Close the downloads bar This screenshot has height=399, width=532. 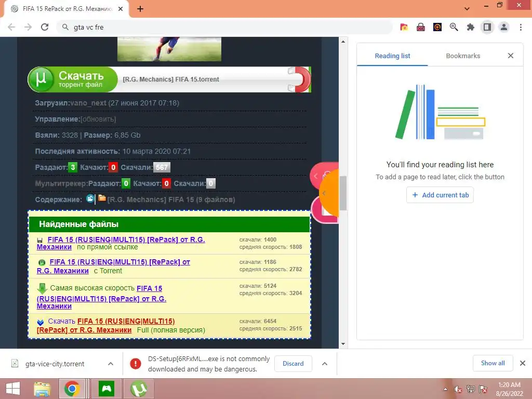click(523, 363)
